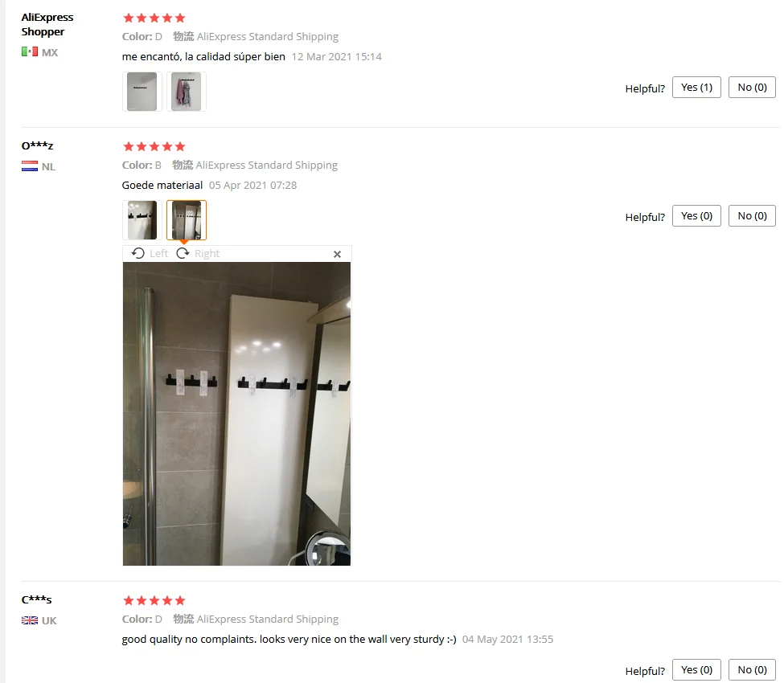Click the Netherlands flag icon

(x=30, y=166)
